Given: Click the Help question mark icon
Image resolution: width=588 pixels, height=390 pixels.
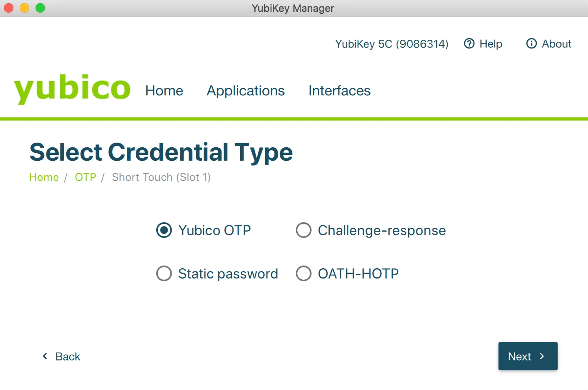Looking at the screenshot, I should click(x=469, y=43).
